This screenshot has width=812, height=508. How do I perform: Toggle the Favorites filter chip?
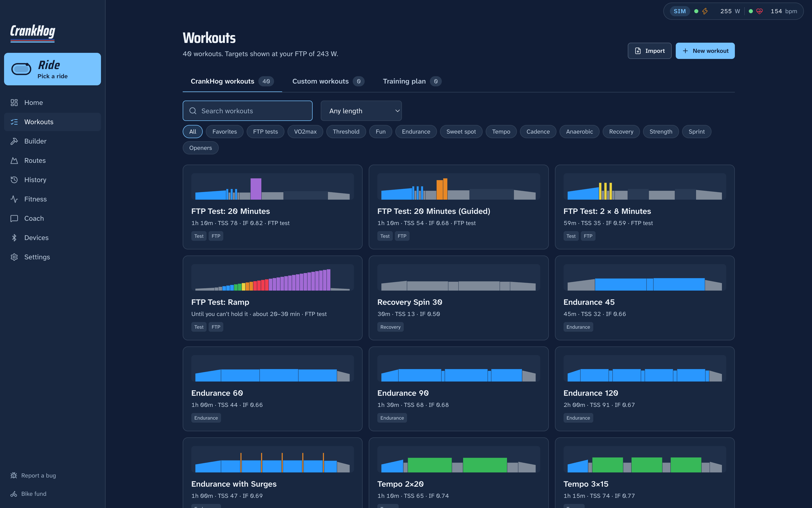[x=225, y=132]
